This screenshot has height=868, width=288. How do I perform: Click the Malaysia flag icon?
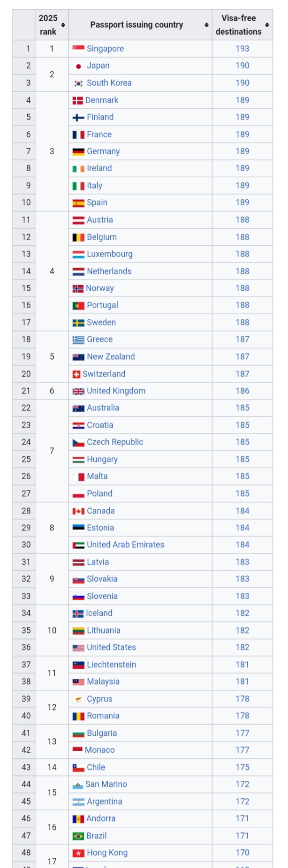[x=78, y=682]
